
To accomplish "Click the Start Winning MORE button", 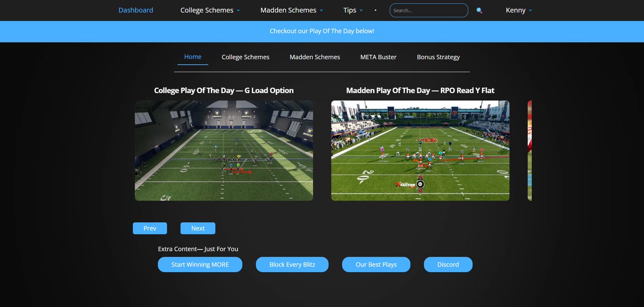I will pyautogui.click(x=200, y=265).
